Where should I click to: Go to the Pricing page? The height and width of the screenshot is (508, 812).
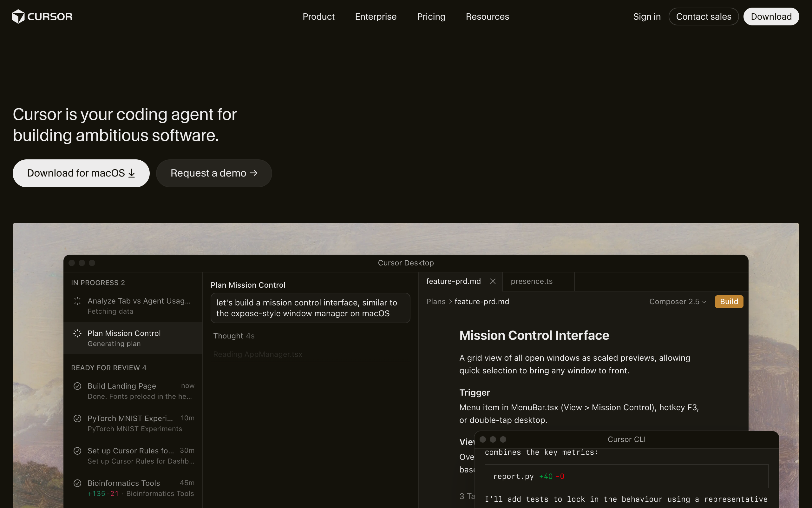pos(431,17)
